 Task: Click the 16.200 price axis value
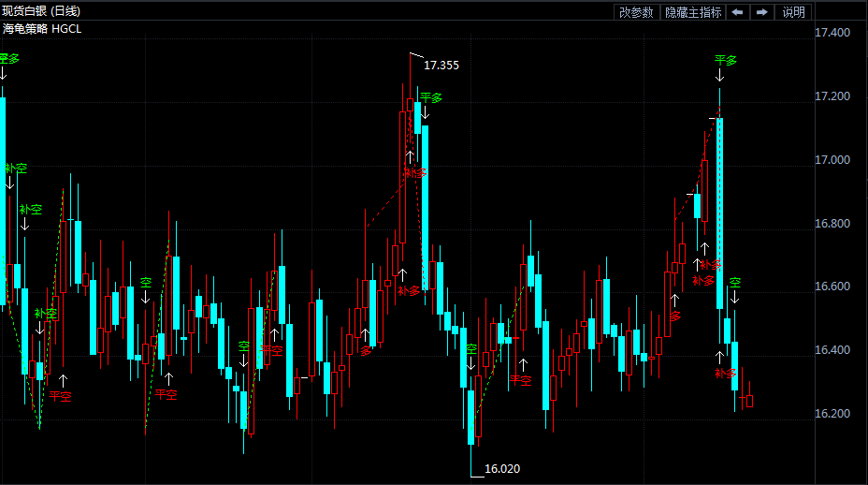coord(832,414)
